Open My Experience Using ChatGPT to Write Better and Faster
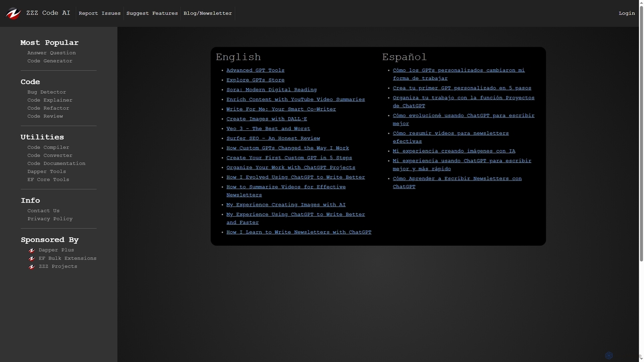The width and height of the screenshot is (644, 362). click(295, 219)
